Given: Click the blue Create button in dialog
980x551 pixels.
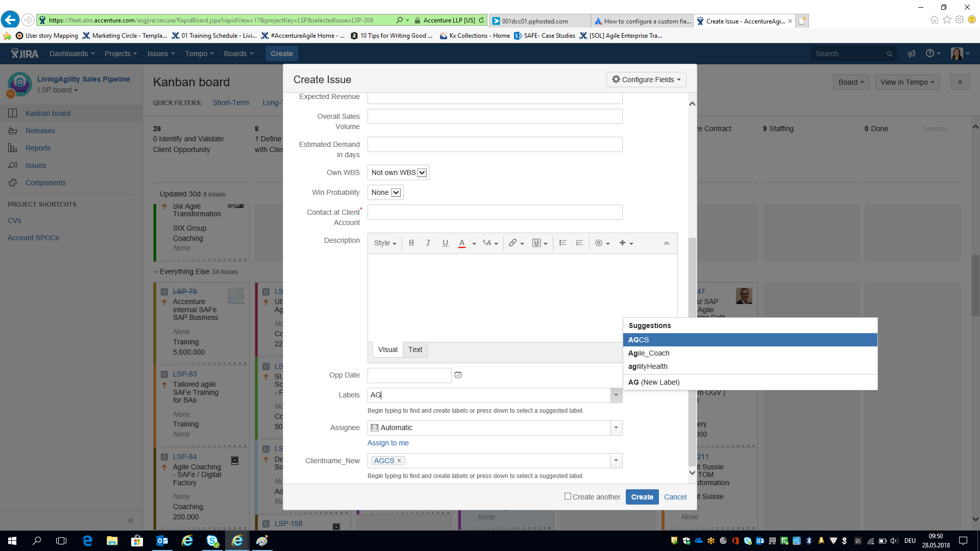Looking at the screenshot, I should point(642,497).
